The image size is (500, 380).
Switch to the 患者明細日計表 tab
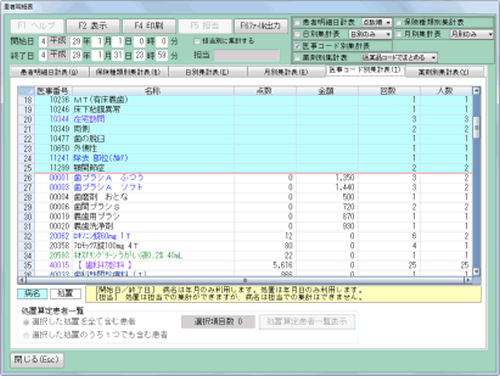(49, 72)
